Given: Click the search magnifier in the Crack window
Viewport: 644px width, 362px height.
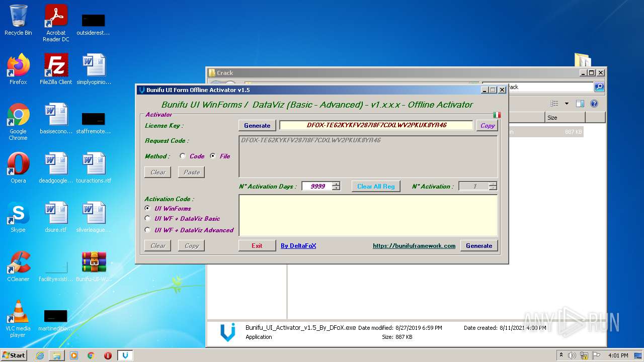Looking at the screenshot, I should (599, 87).
